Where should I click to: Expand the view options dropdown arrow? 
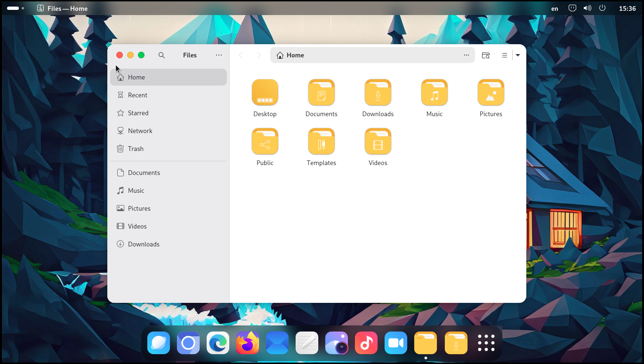pos(518,55)
